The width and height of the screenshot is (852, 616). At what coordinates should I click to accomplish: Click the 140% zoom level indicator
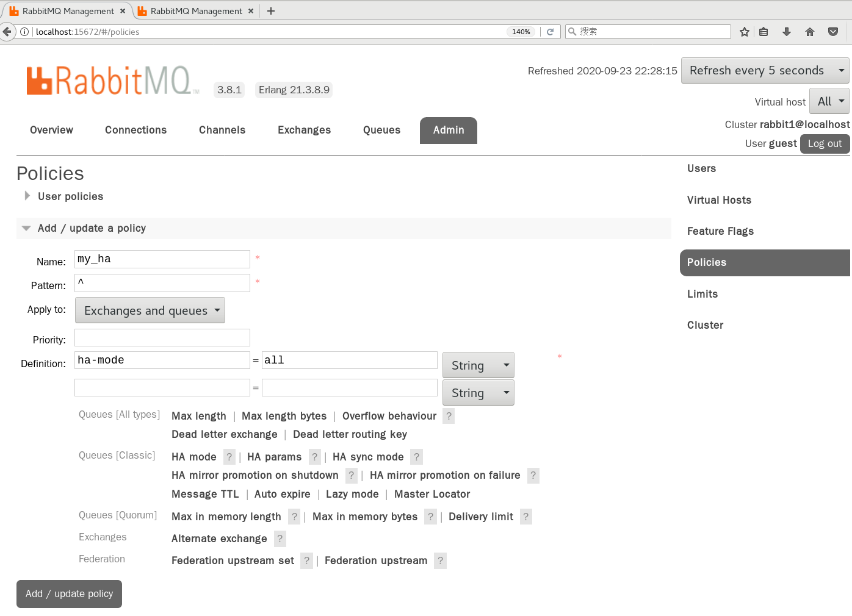pyautogui.click(x=521, y=32)
